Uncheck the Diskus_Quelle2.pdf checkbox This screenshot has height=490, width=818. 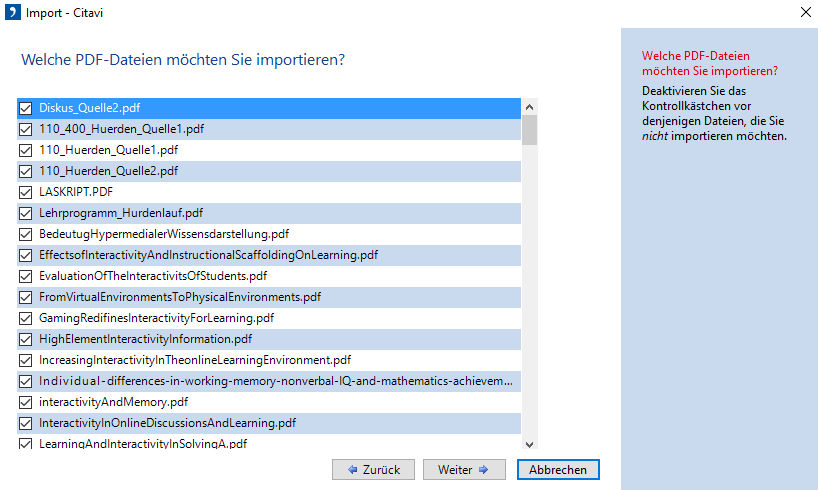tap(26, 108)
